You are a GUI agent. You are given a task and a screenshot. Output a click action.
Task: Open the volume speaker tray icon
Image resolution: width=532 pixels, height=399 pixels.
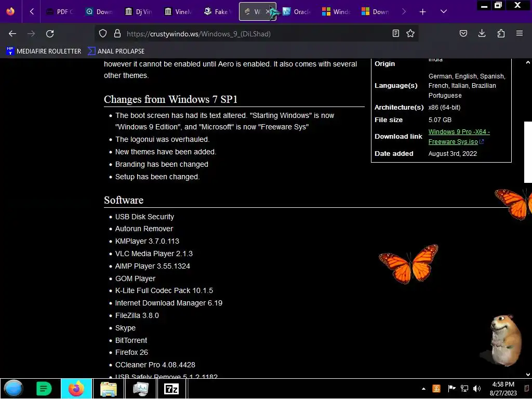[x=477, y=389]
